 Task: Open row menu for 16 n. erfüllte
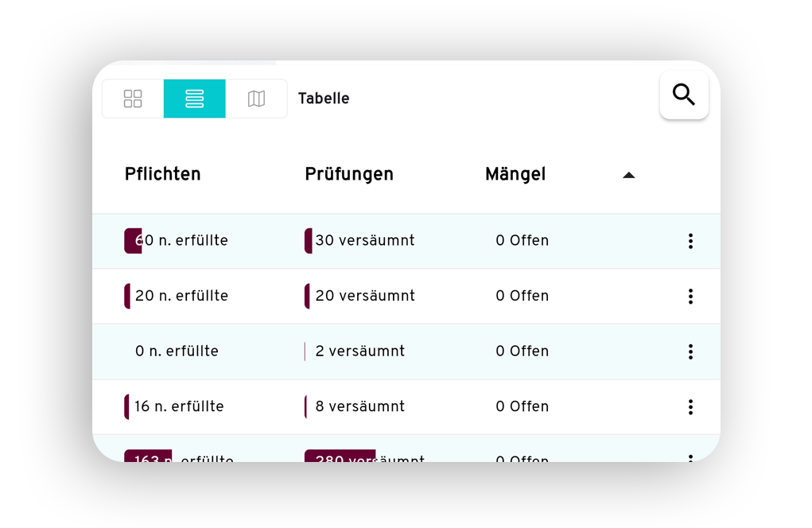click(x=690, y=407)
